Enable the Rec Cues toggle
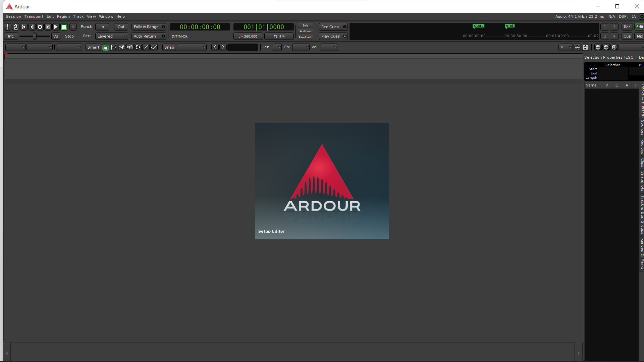The image size is (644, 362). point(333,27)
